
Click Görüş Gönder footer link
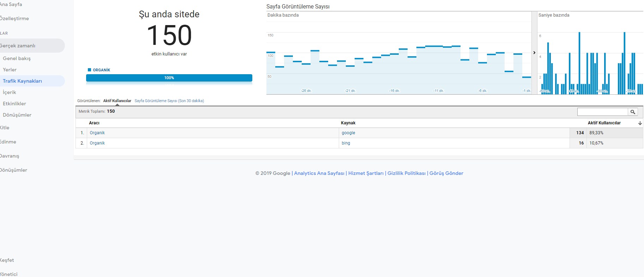click(446, 173)
